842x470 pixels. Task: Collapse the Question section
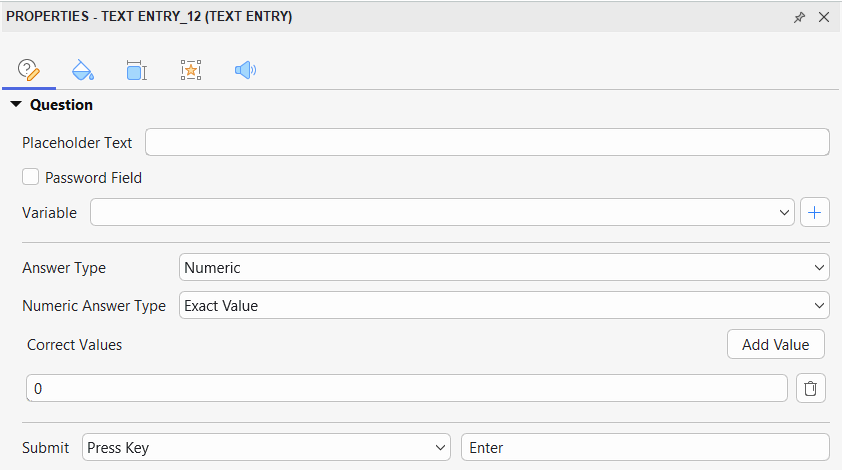click(x=16, y=104)
